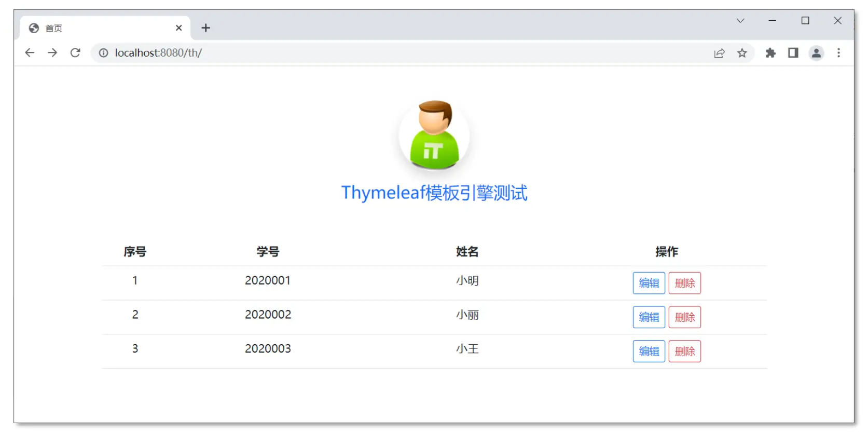This screenshot has width=868, height=433.
Task: Select the name cell 小丽
Action: (x=467, y=315)
